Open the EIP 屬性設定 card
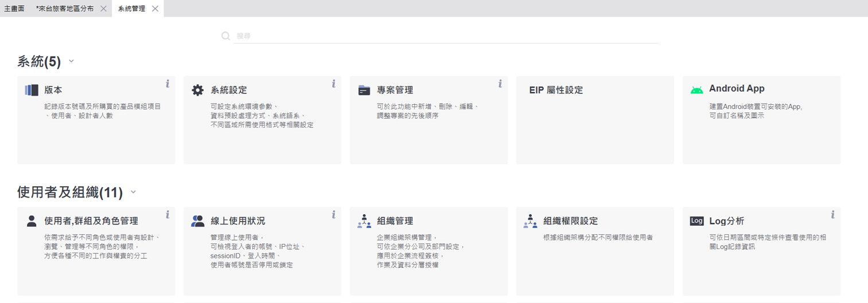 pos(594,120)
